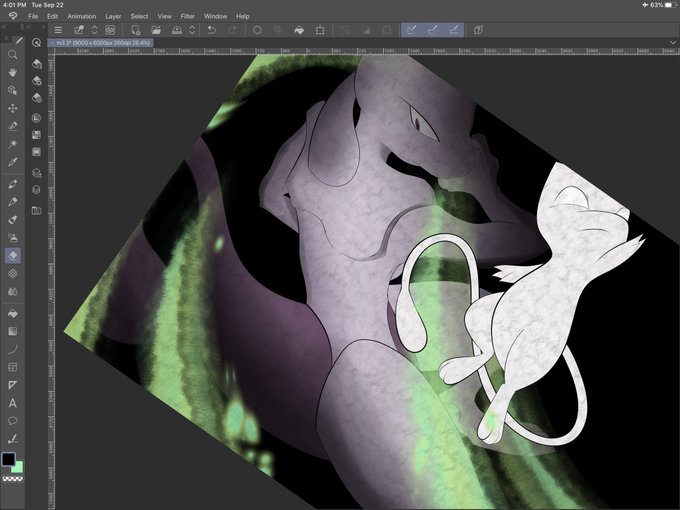Open the Help menu
Screen dimensions: 680x510
click(x=242, y=16)
